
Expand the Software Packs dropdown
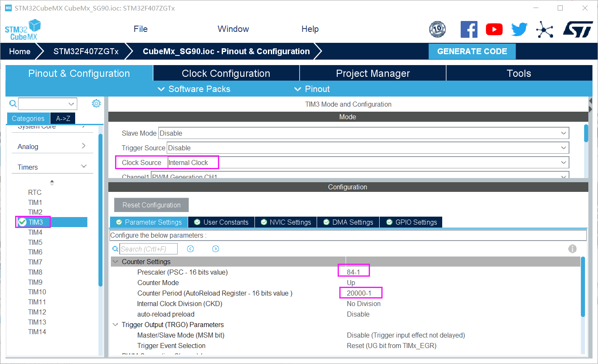[x=194, y=89]
